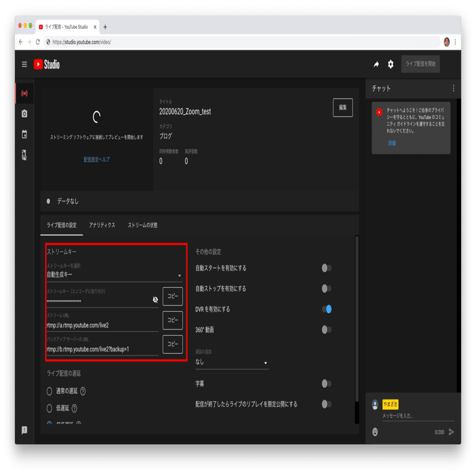Image resolution: width=476 pixels, height=476 pixels.
Task: Select the ライブ配信 - YouTube Studio browser tab
Action: point(66,27)
